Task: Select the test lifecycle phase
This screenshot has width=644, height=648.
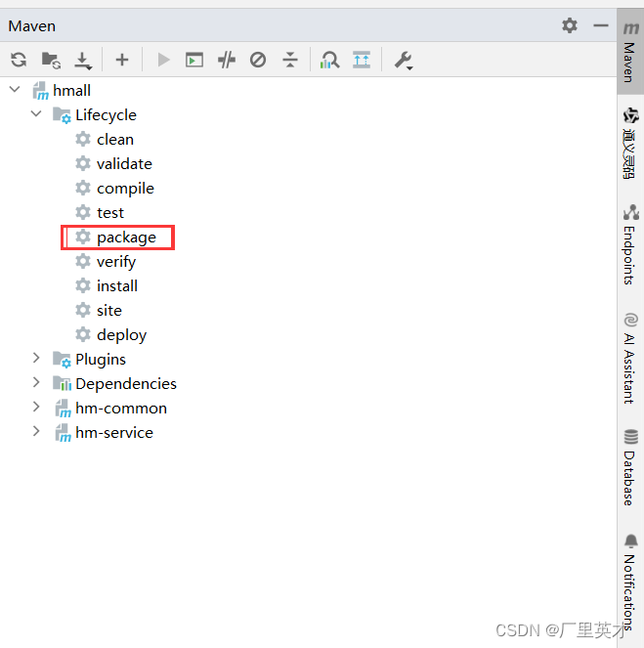Action: (x=110, y=213)
